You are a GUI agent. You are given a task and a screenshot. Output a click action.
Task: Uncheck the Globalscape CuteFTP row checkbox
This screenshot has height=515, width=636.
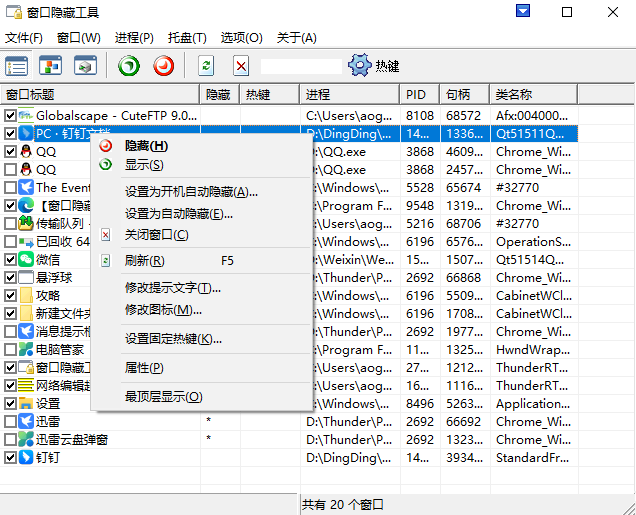pyautogui.click(x=10, y=116)
